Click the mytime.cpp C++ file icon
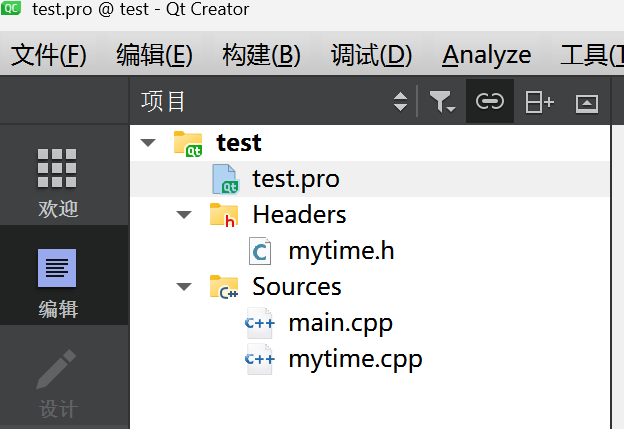The image size is (624, 429). pyautogui.click(x=259, y=359)
